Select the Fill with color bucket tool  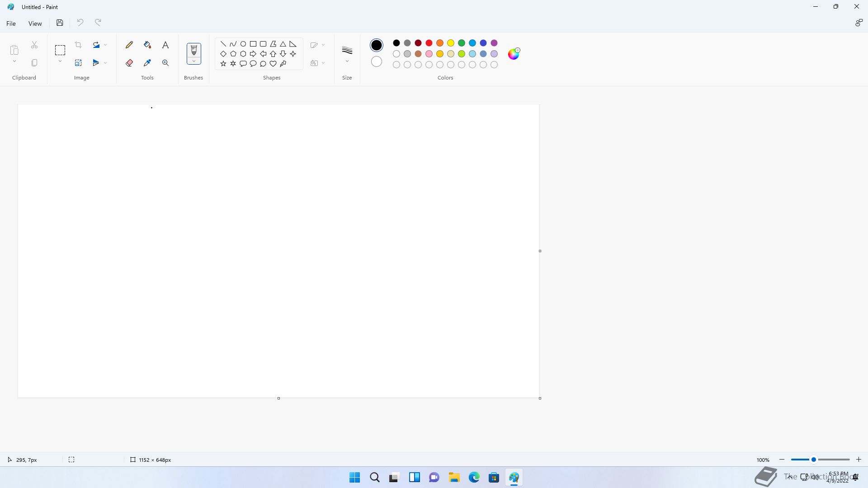147,45
